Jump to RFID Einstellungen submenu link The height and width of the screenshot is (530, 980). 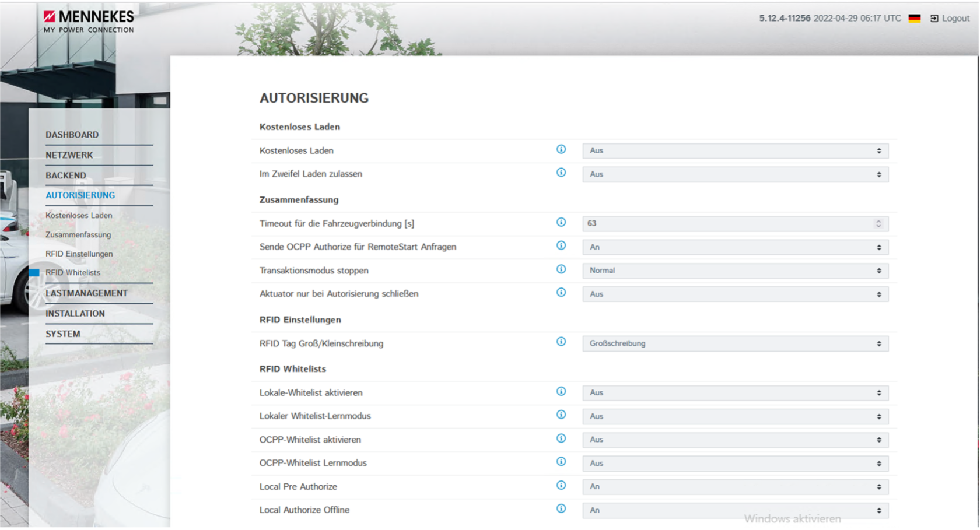(x=79, y=254)
